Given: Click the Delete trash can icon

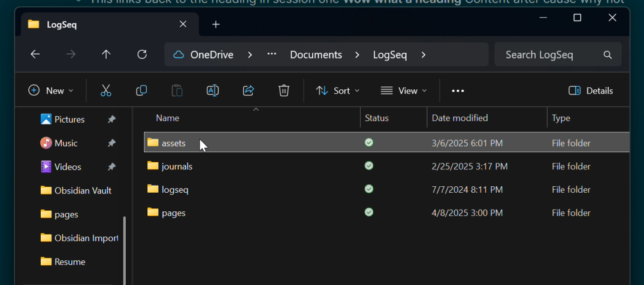Looking at the screenshot, I should [284, 91].
